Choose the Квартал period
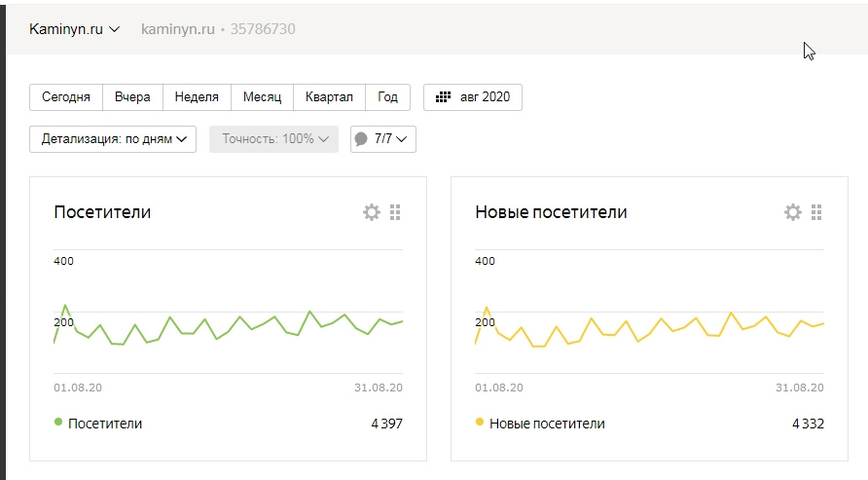The image size is (868, 480). 329,97
